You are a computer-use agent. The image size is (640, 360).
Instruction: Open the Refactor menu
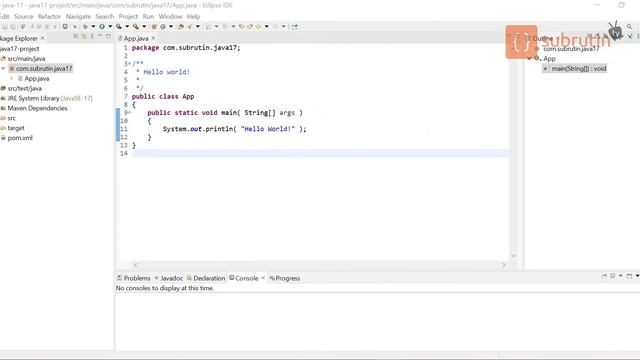49,16
